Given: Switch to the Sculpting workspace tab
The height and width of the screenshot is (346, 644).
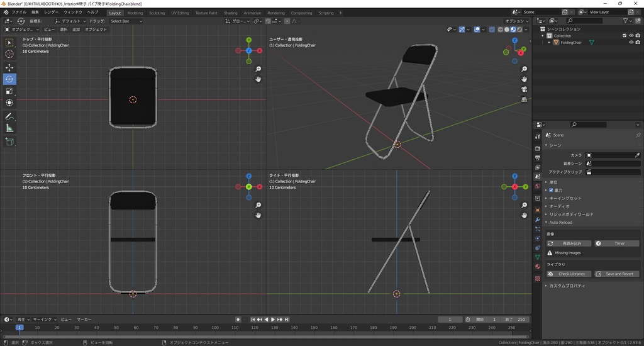Looking at the screenshot, I should point(157,13).
